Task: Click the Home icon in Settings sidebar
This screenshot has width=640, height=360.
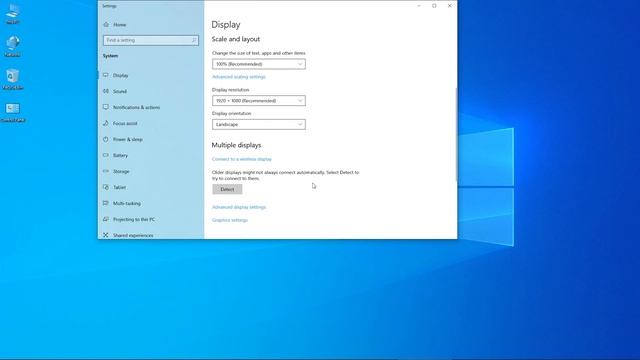Action: coord(106,24)
